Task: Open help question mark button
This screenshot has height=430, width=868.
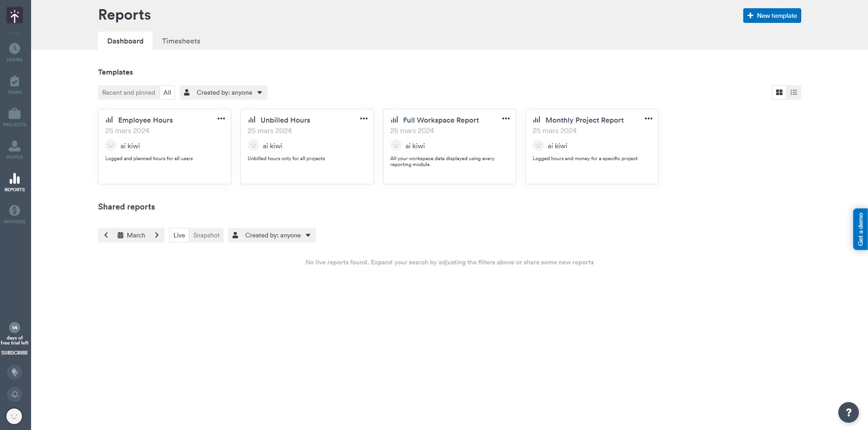Action: [x=848, y=413]
